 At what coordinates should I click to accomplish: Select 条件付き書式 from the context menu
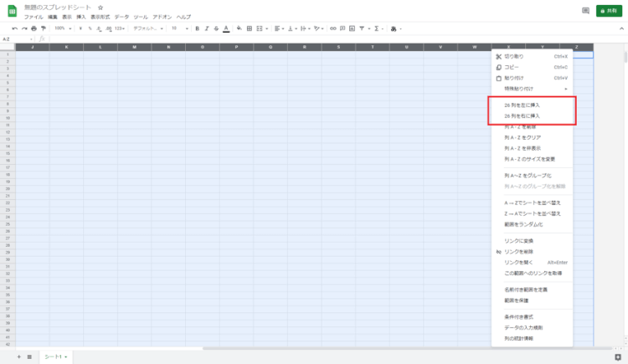point(519,317)
